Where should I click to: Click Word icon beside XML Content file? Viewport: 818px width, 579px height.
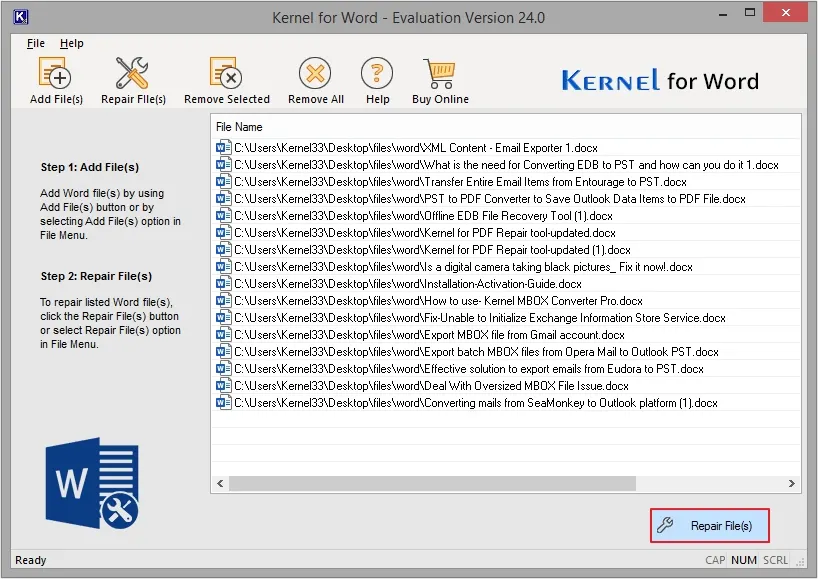point(223,148)
